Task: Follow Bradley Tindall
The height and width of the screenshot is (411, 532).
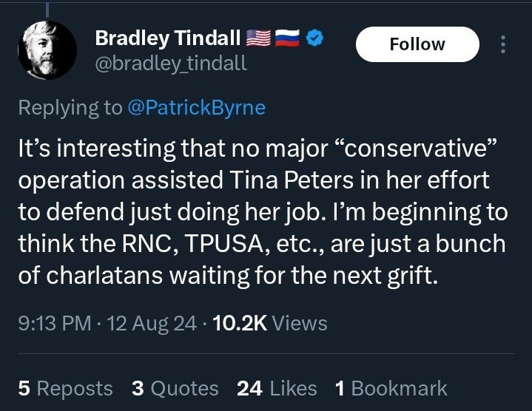Action: coord(417,44)
